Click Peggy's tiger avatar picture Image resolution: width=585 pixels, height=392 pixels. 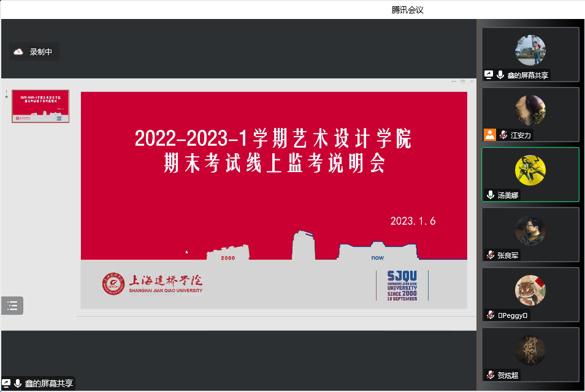click(x=530, y=290)
